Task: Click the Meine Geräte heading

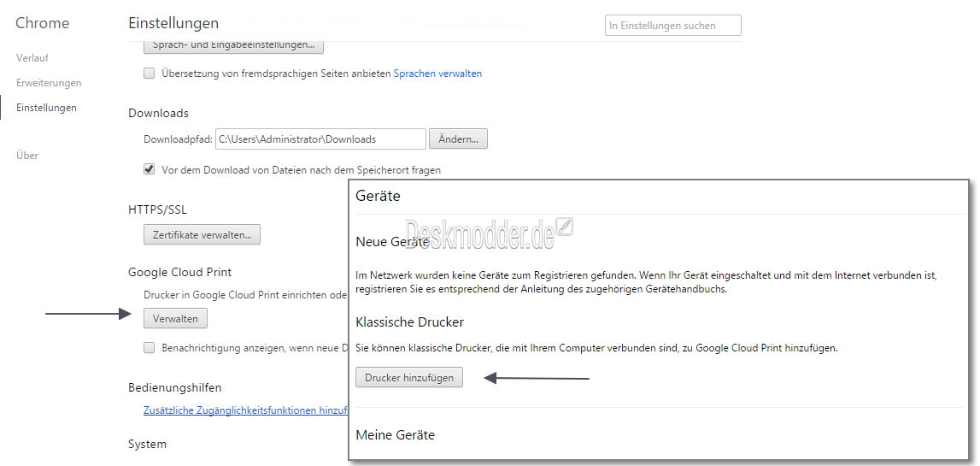Action: 395,434
